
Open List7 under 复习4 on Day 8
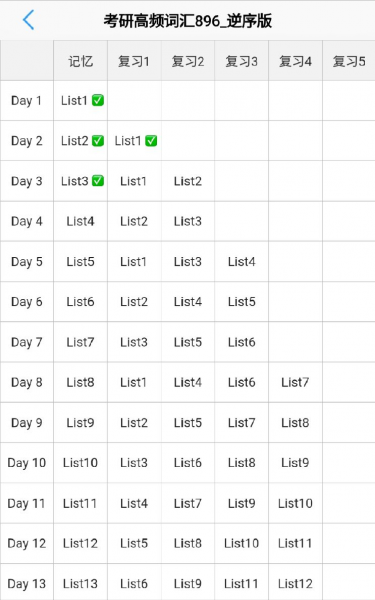tap(295, 382)
